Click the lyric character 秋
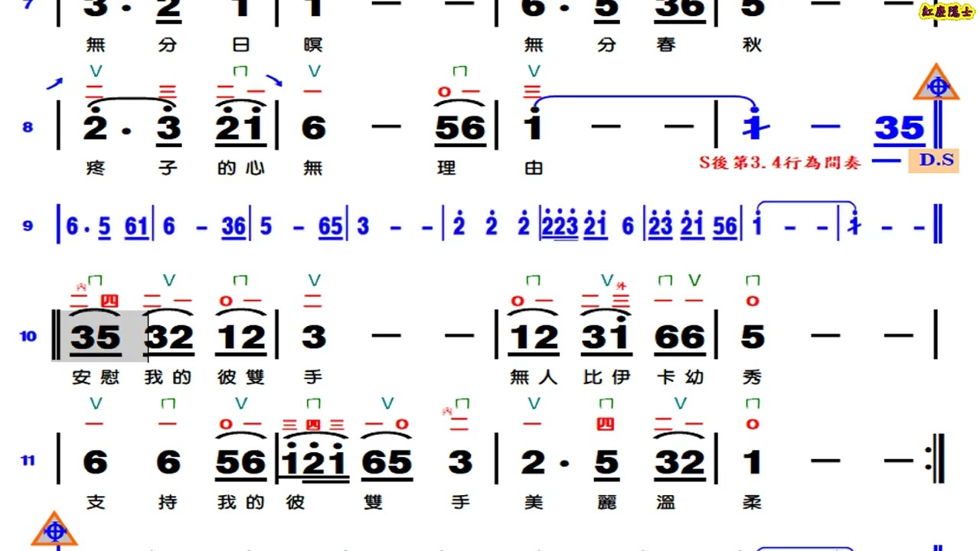 (753, 45)
